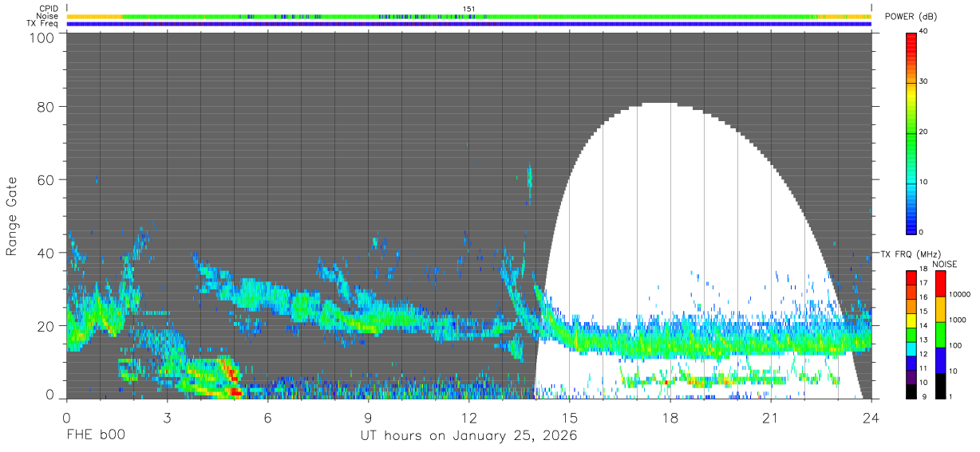Click the 21 UT hour tick label
This screenshot has height=452, width=980.
771,418
